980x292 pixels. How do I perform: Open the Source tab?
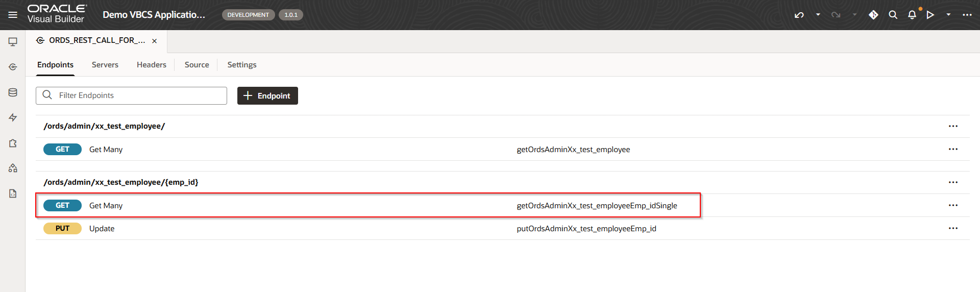coord(197,65)
